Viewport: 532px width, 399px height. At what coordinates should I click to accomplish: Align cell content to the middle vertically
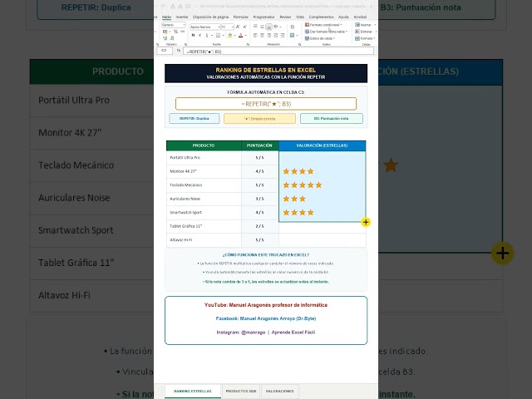click(x=262, y=27)
